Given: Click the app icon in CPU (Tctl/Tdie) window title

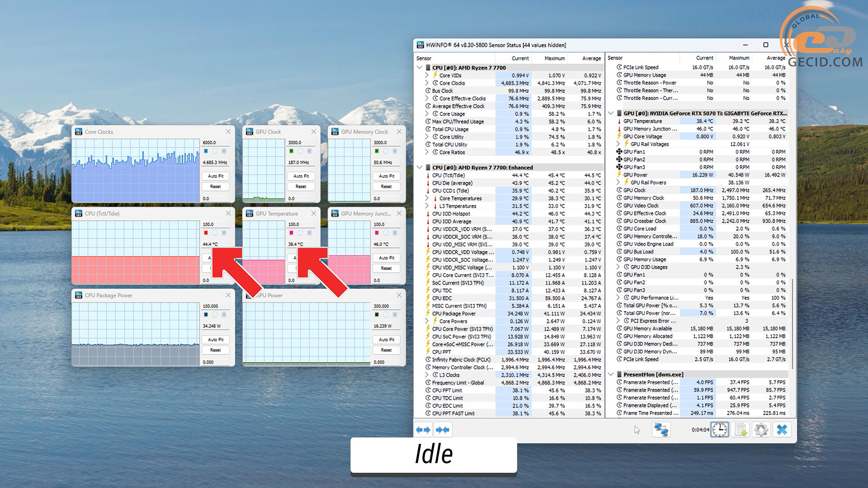Looking at the screenshot, I should [79, 213].
